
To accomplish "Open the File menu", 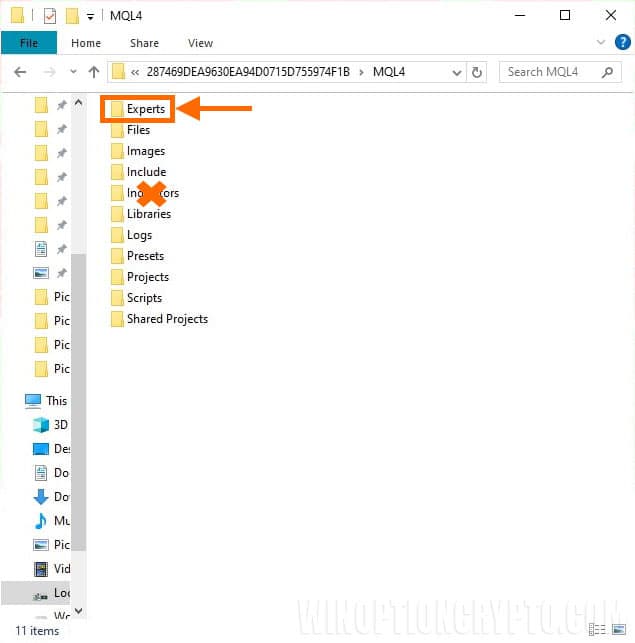I will click(28, 43).
